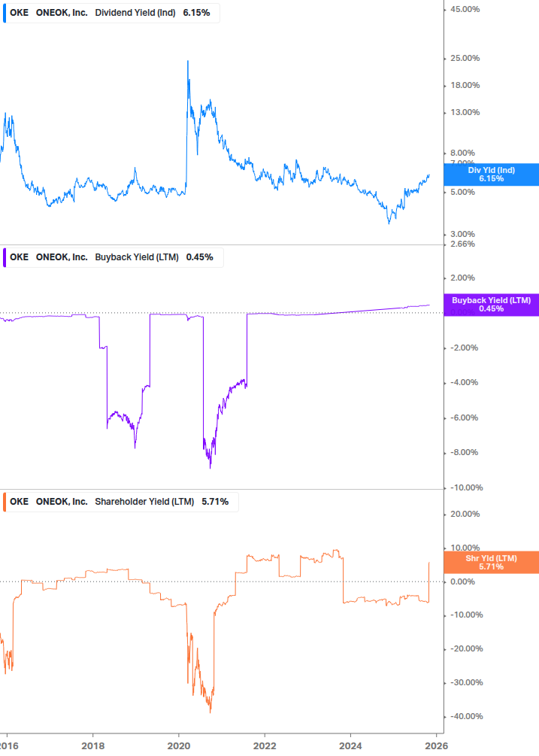The height and width of the screenshot is (756, 539).
Task: Click the -10.00% label on the buyback chart axis
Action: click(x=466, y=488)
